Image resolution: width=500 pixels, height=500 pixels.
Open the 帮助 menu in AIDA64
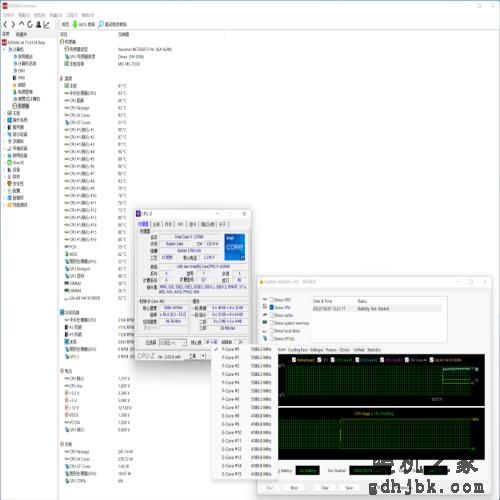click(x=88, y=15)
